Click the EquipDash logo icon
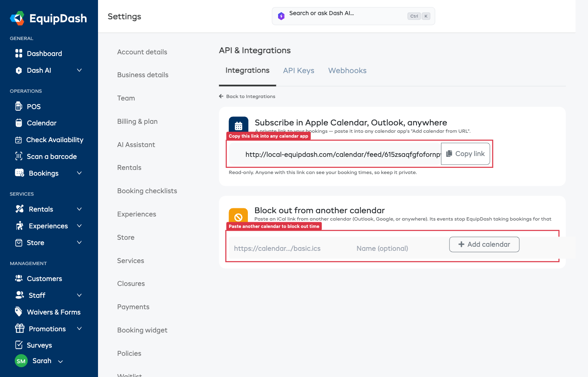588x377 pixels. [x=17, y=18]
